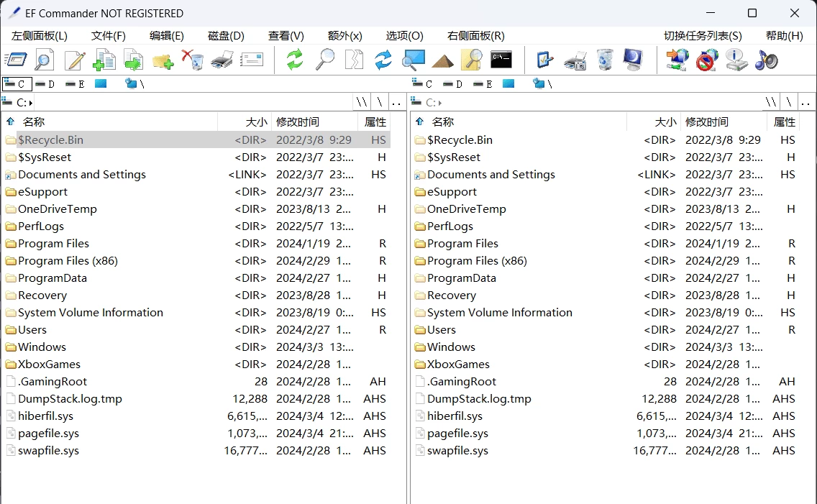Sort files by the 大小 column header
817x504 pixels.
pyautogui.click(x=256, y=122)
